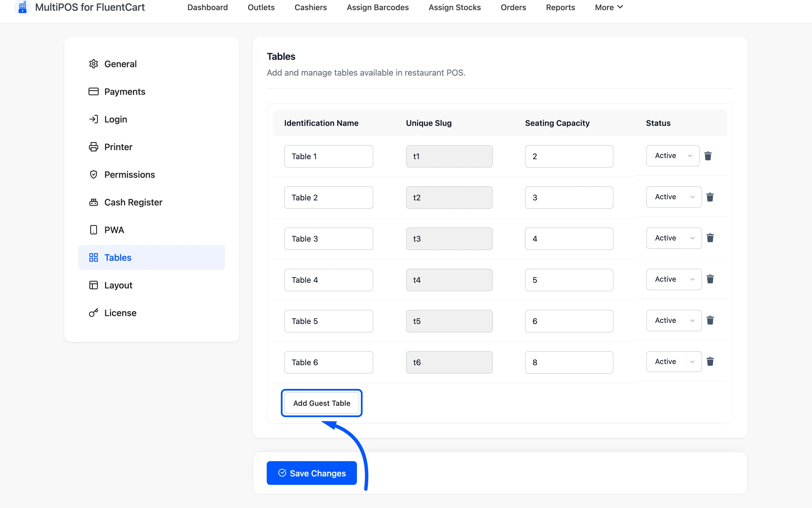The image size is (812, 508).
Task: Open Status dropdown for Table 1
Action: coord(673,156)
